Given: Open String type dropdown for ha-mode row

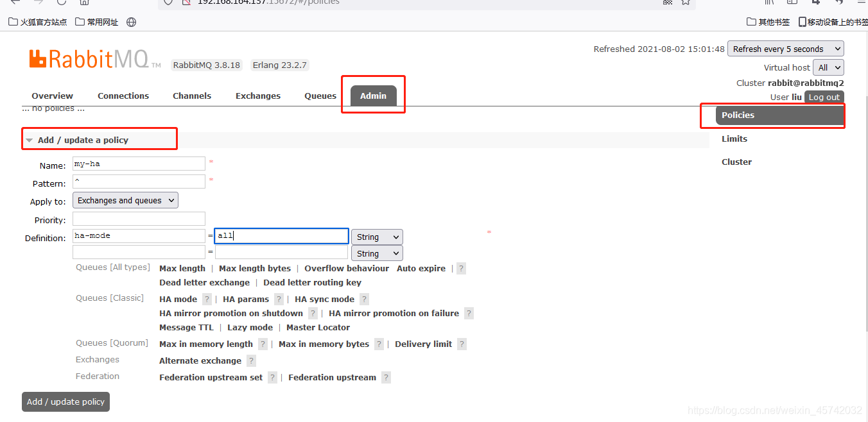Looking at the screenshot, I should 377,237.
